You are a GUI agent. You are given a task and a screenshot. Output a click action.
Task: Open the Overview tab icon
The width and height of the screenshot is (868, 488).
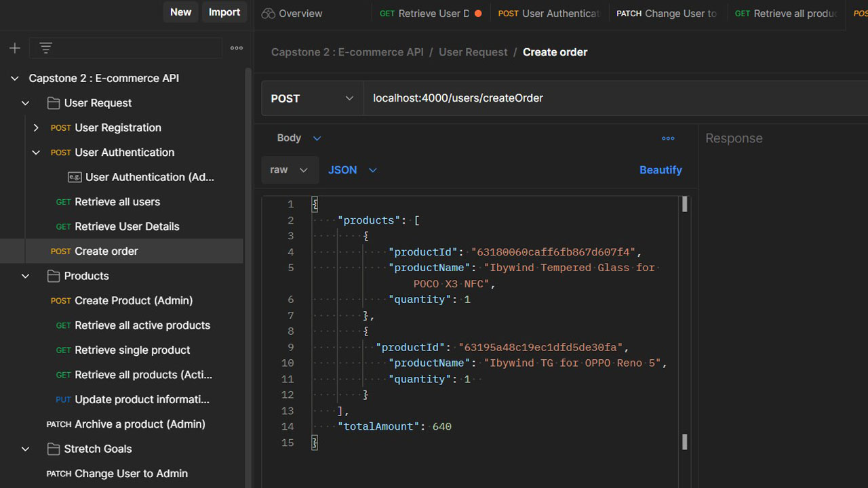(x=269, y=14)
